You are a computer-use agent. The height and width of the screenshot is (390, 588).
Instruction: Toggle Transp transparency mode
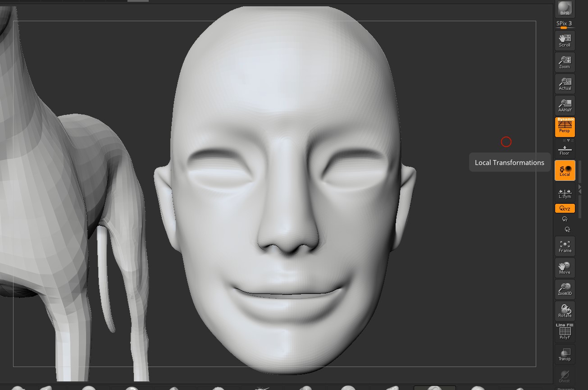[565, 354]
